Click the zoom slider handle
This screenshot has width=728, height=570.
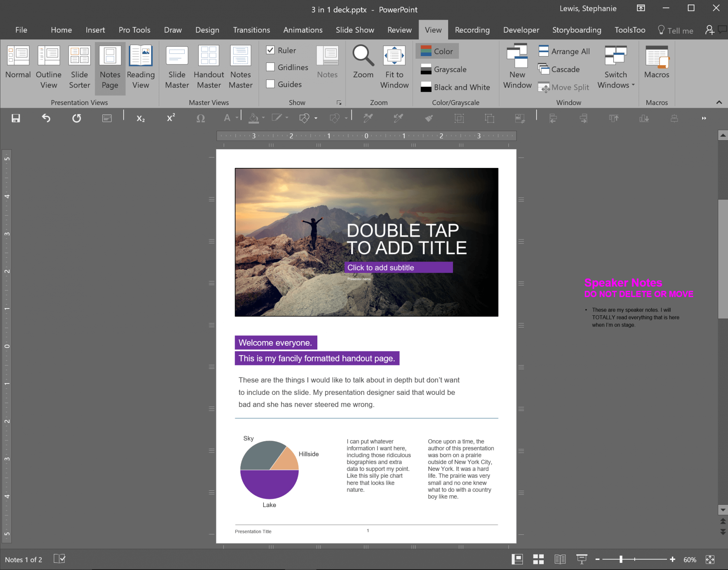click(621, 559)
